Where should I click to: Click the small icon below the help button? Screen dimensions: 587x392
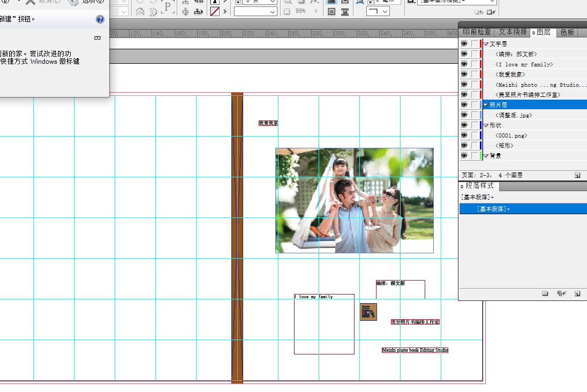click(97, 38)
